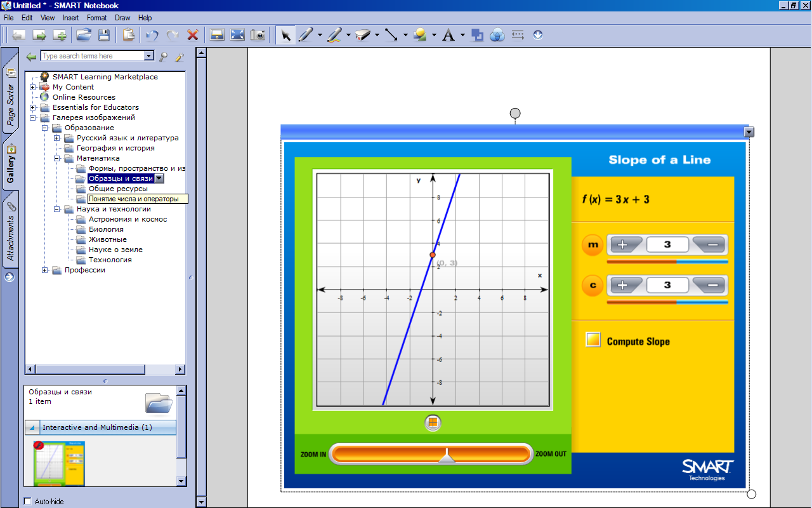Switch to full screen view
812x508 pixels.
(237, 35)
